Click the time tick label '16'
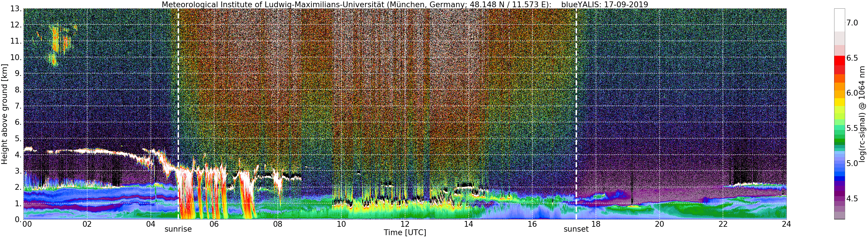 tap(532, 224)
